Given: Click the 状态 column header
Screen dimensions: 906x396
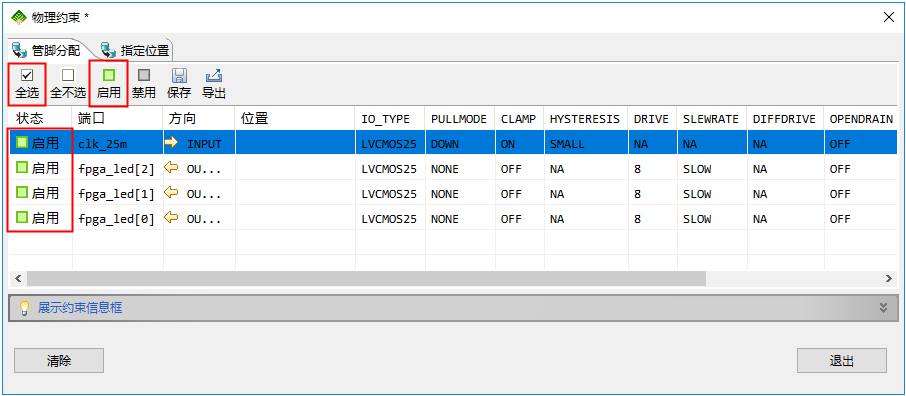Looking at the screenshot, I should (x=40, y=119).
